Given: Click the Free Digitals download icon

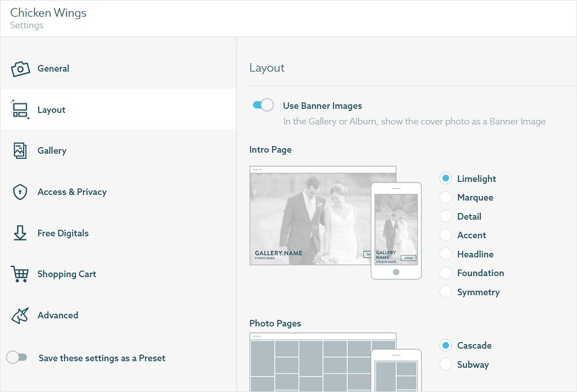Looking at the screenshot, I should [x=20, y=233].
